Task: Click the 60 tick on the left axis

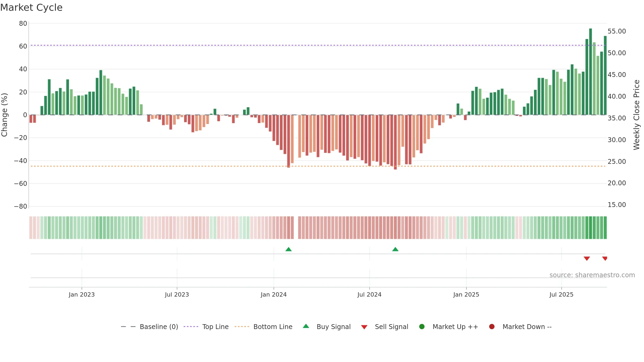Action: tap(23, 46)
